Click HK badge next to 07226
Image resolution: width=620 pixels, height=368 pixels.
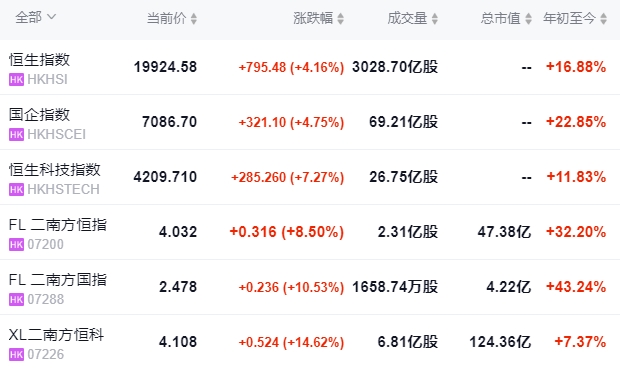click(x=16, y=354)
